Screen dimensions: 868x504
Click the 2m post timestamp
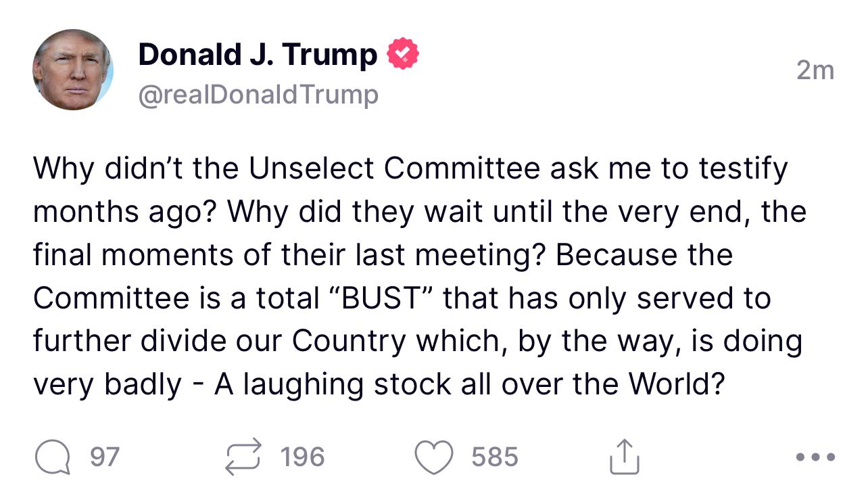click(x=815, y=70)
